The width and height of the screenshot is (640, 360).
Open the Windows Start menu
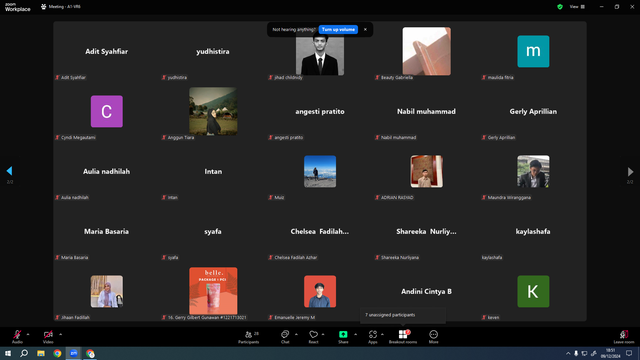point(8,353)
